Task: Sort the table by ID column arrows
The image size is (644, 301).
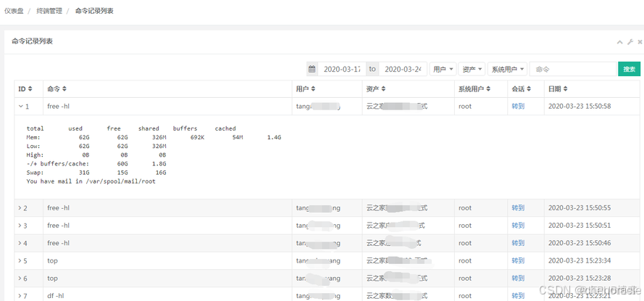Action: click(x=30, y=88)
